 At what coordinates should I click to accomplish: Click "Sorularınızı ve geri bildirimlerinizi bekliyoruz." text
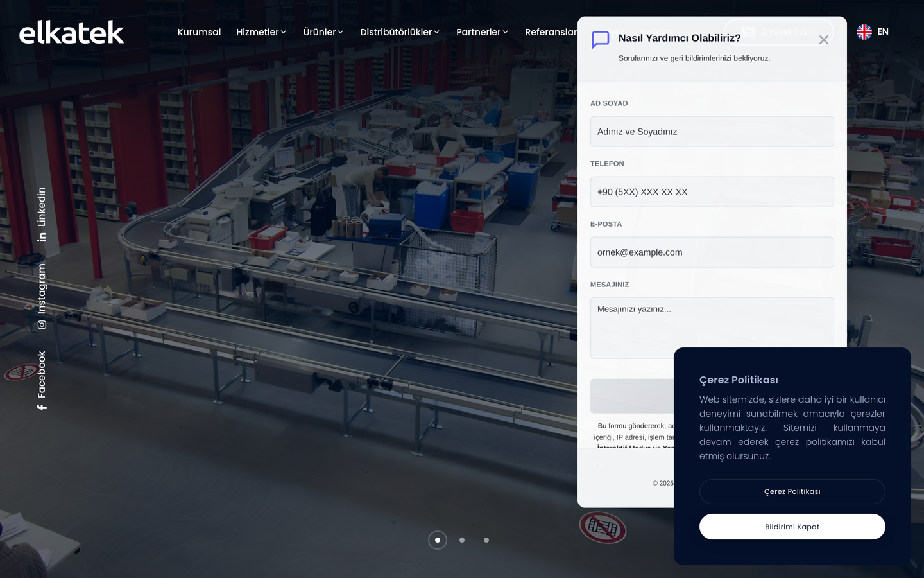[694, 58]
